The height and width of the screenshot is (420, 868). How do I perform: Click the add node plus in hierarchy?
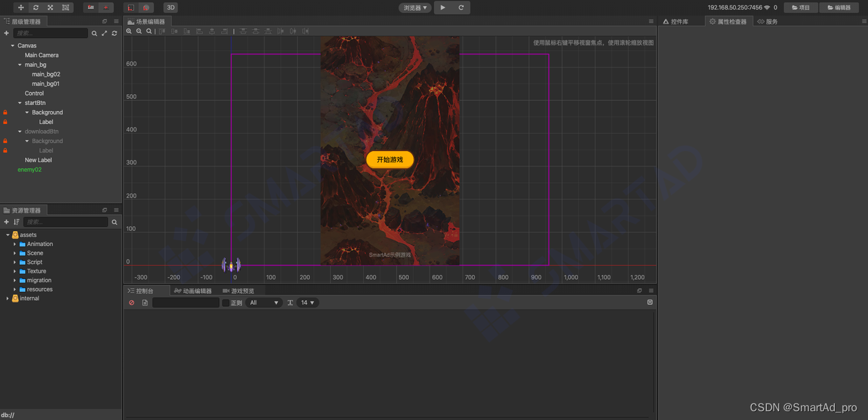pyautogui.click(x=6, y=33)
